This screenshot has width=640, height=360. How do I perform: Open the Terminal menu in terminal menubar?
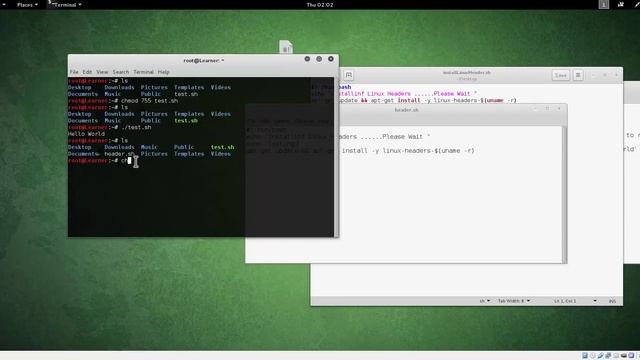pos(143,72)
